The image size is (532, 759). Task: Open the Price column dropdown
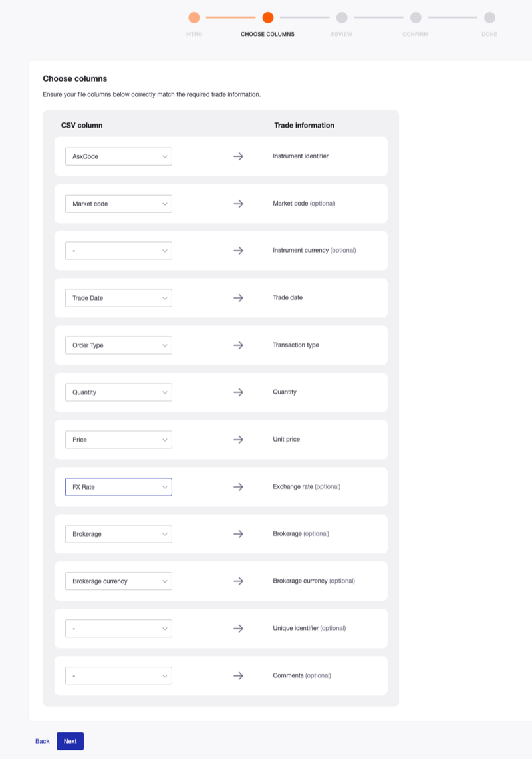[x=118, y=440]
